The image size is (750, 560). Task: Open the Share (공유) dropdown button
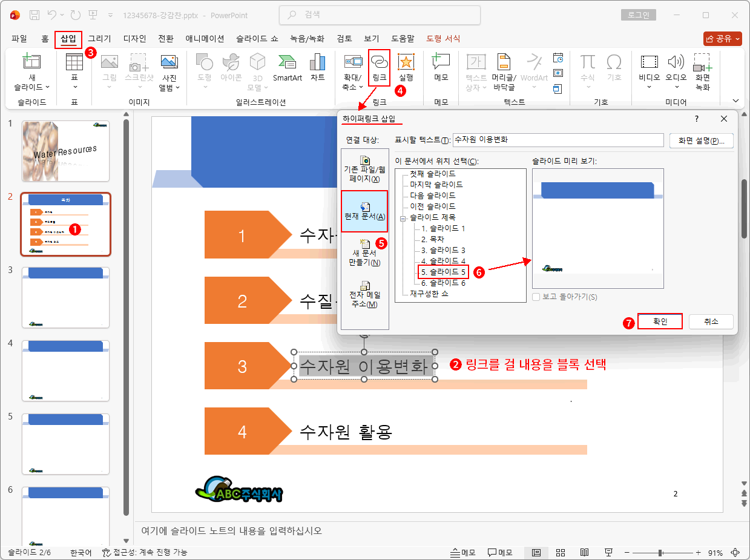coord(722,38)
